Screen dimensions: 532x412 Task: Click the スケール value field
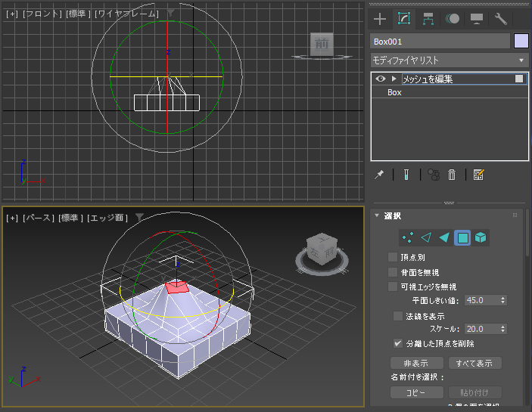point(482,329)
